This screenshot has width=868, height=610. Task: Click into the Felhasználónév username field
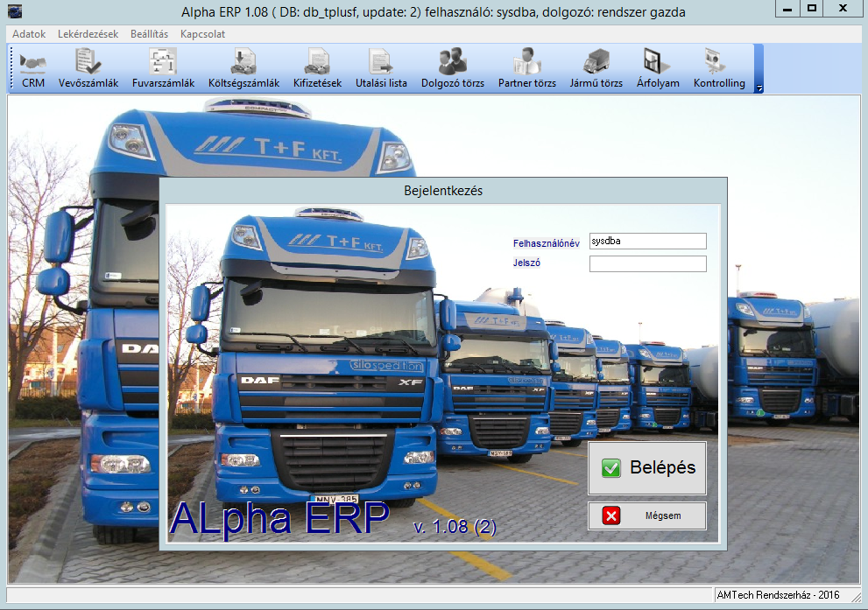(x=647, y=242)
